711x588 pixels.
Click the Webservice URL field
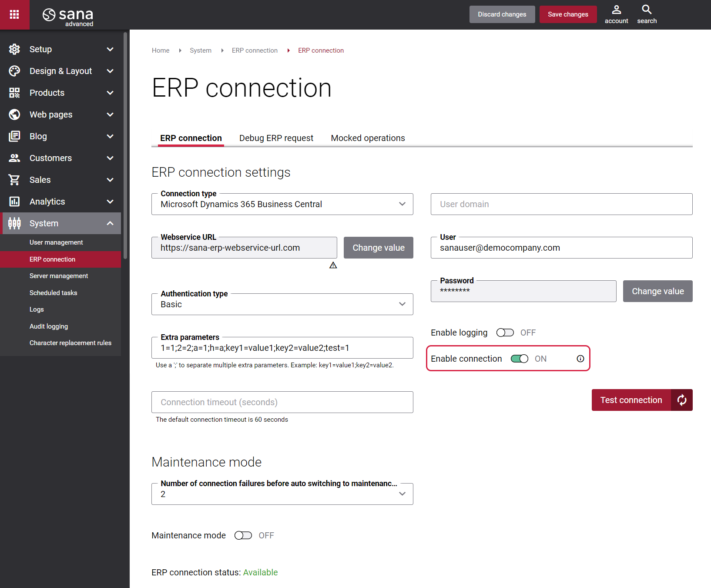pos(244,248)
